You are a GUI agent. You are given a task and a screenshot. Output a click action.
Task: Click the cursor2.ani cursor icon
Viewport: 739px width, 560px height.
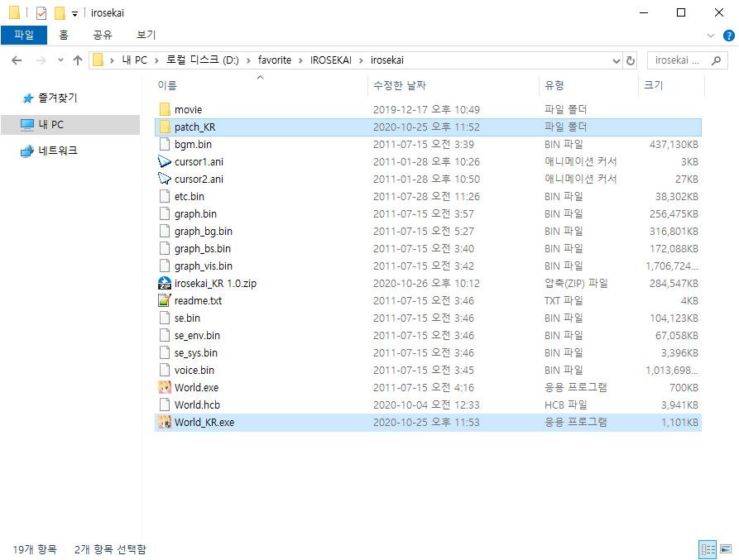coord(165,179)
